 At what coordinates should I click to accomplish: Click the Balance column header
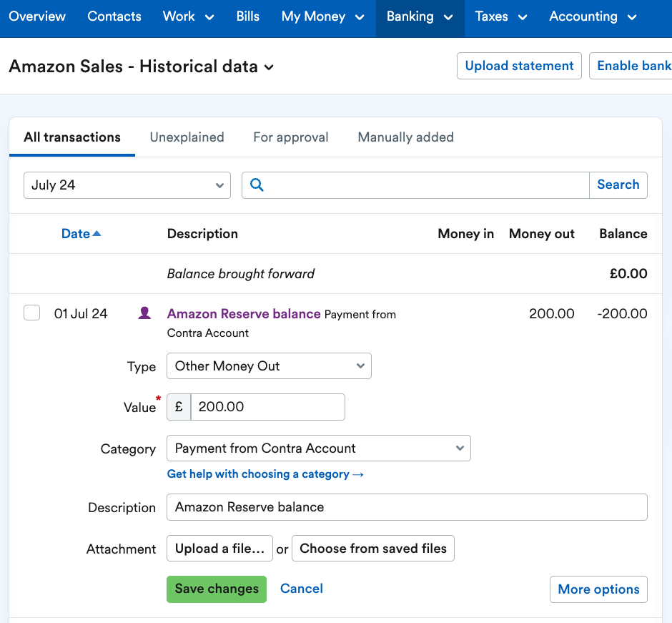623,234
